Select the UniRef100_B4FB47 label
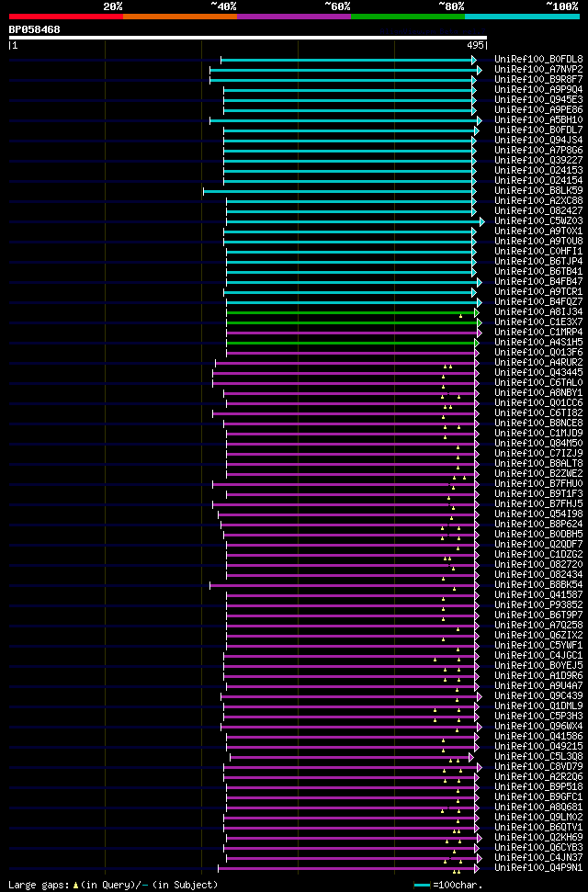Image resolution: width=588 pixels, height=892 pixels. [x=538, y=282]
